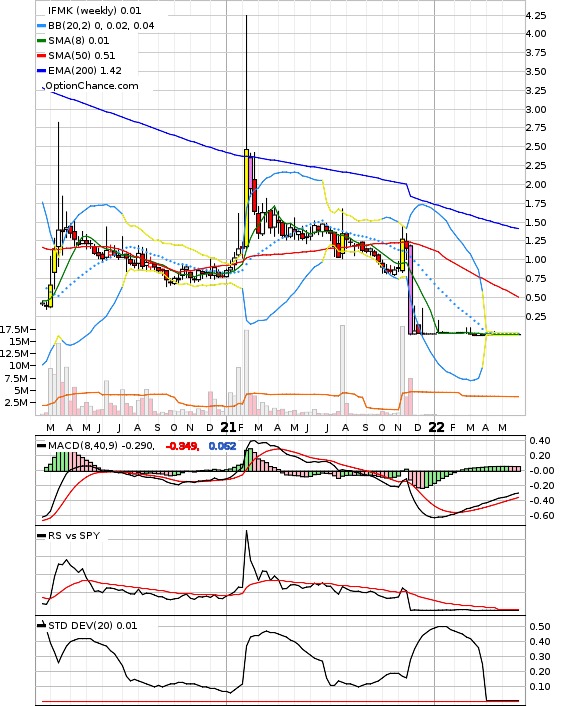This screenshot has width=566, height=706.
Task: Click the RS vs SPY legend marker
Action: click(x=41, y=536)
